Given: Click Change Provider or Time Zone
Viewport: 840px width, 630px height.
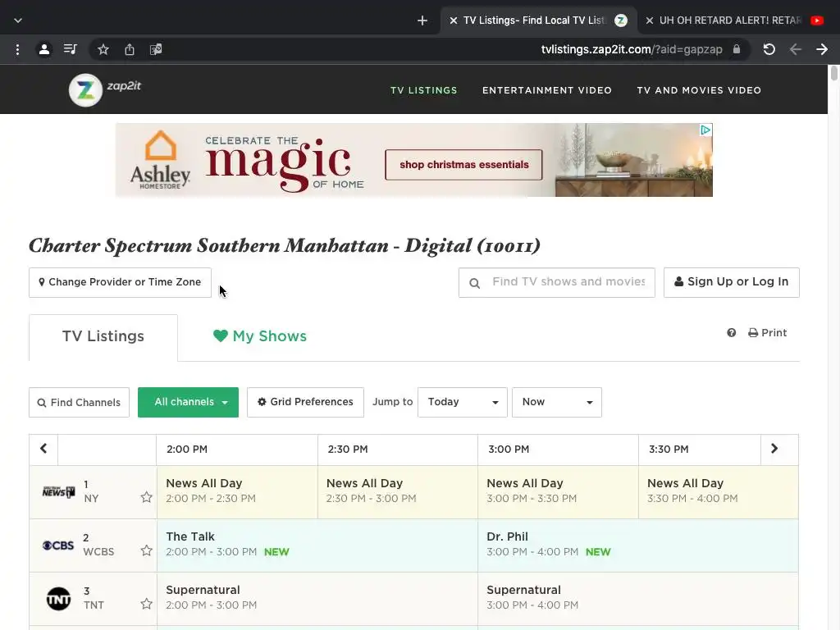Looking at the screenshot, I should point(120,282).
